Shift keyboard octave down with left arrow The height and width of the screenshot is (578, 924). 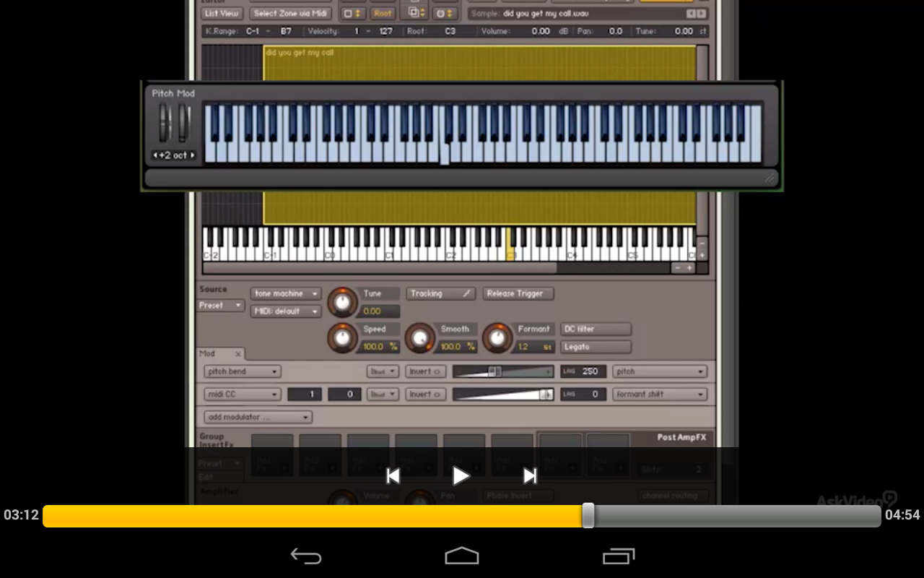tap(154, 155)
